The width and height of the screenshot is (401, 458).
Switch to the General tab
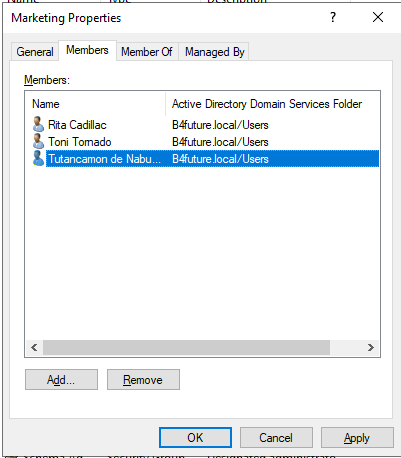coord(35,52)
